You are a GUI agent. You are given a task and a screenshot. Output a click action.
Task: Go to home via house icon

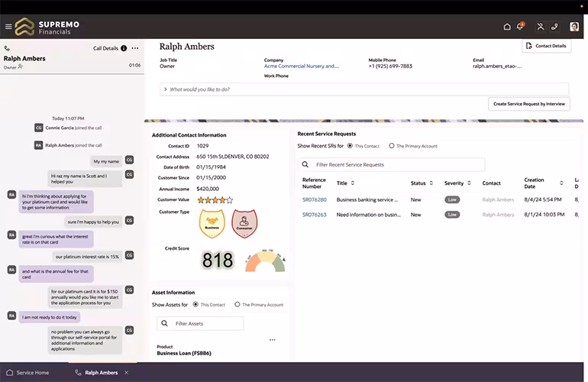pyautogui.click(x=507, y=27)
